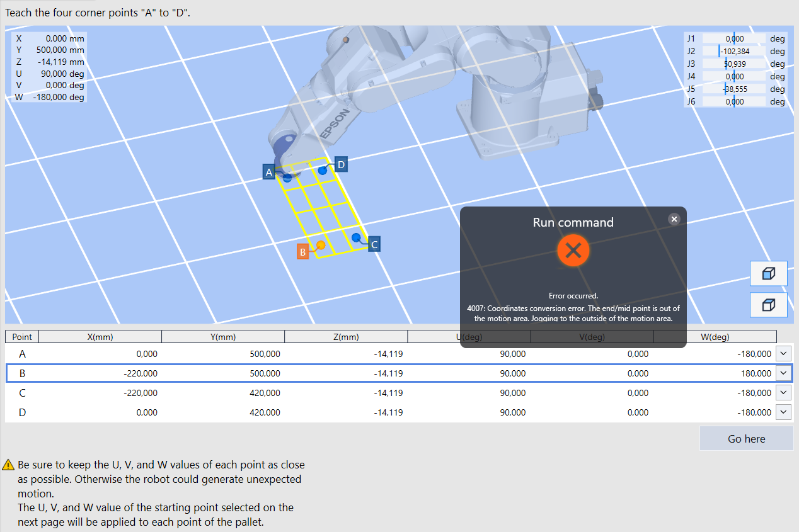Open the dropdown for point D row

click(784, 412)
